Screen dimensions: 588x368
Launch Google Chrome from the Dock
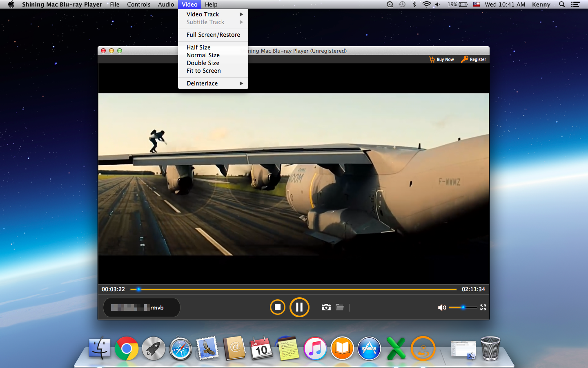pyautogui.click(x=127, y=349)
